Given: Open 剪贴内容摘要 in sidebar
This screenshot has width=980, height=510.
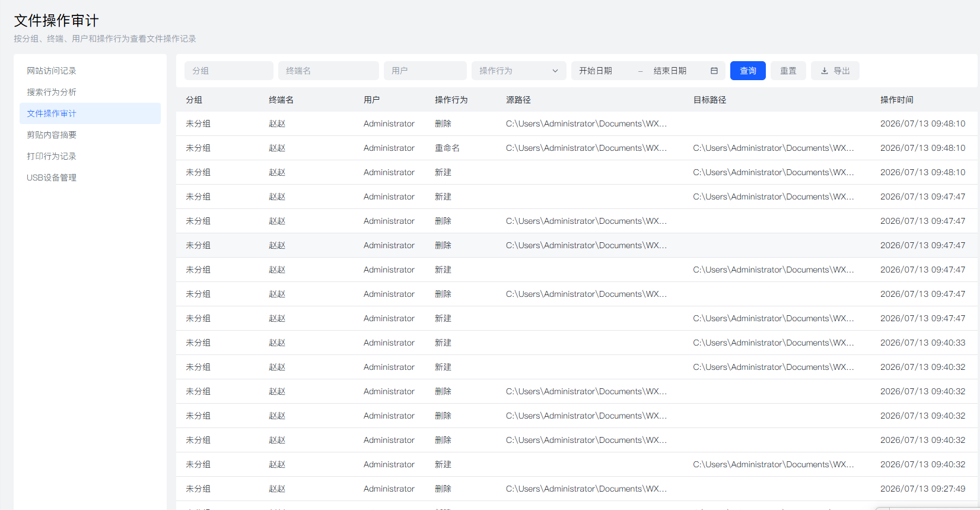Looking at the screenshot, I should point(90,135).
